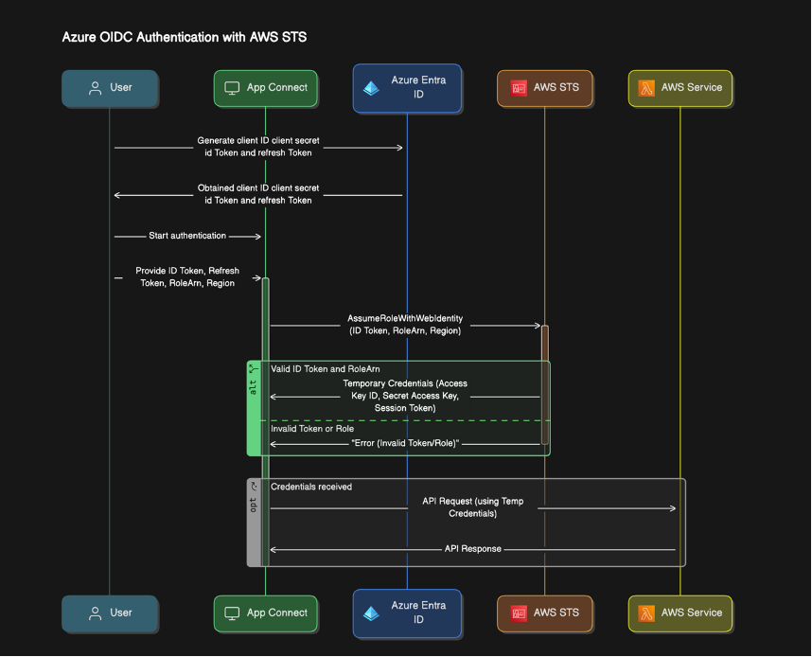The image size is (812, 657).
Task: Click the orange Lambda icon in top AWS Service box
Action: [646, 88]
